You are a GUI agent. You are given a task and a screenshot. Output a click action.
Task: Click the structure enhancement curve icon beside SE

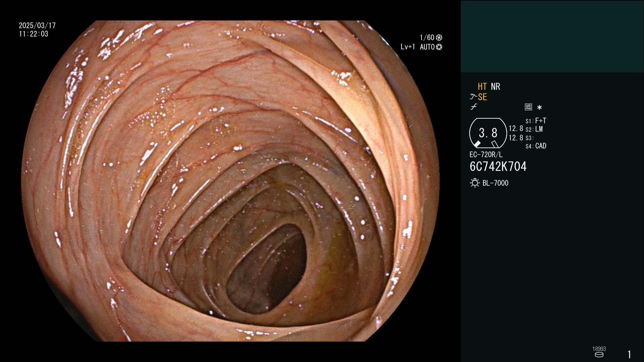click(x=473, y=97)
